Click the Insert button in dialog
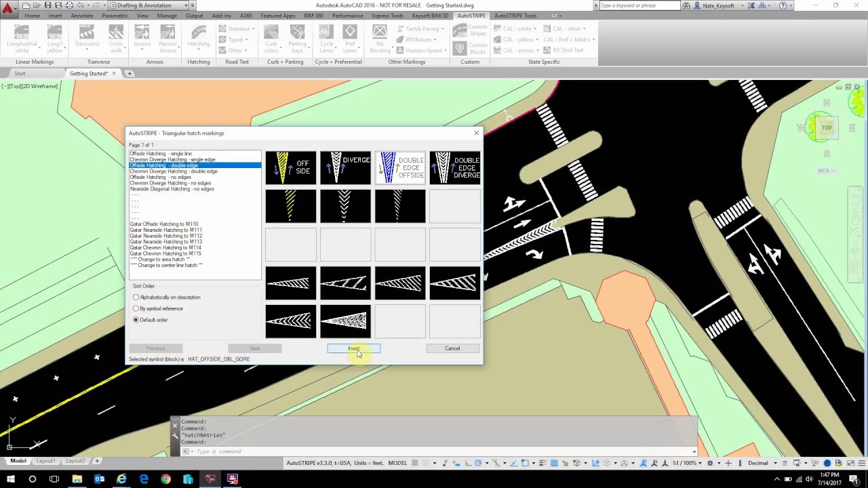Image resolution: width=868 pixels, height=488 pixels. pos(354,348)
